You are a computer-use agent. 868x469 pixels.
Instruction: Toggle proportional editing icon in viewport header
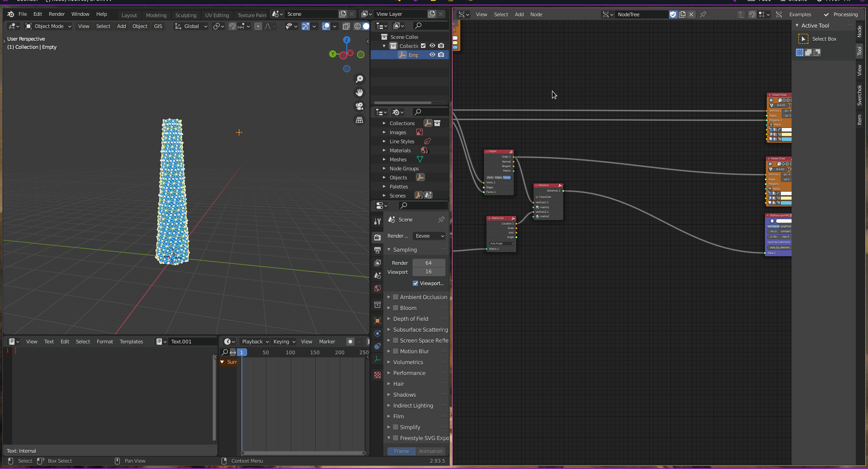point(258,26)
